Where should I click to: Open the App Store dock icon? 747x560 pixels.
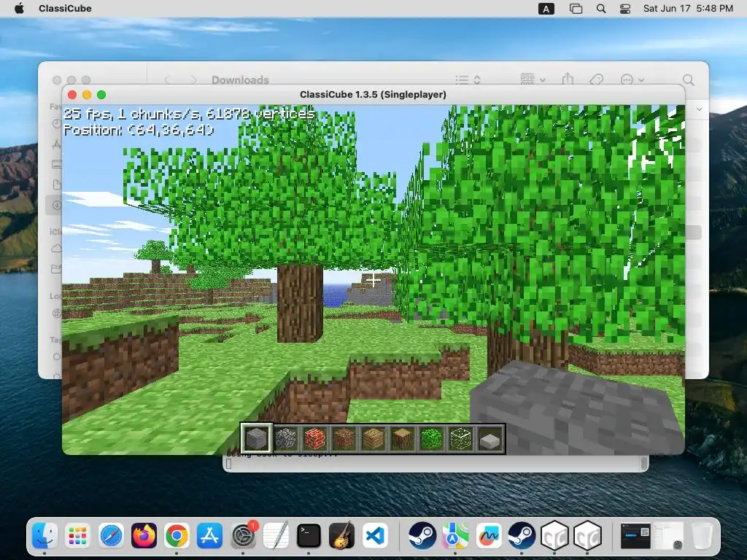point(209,535)
